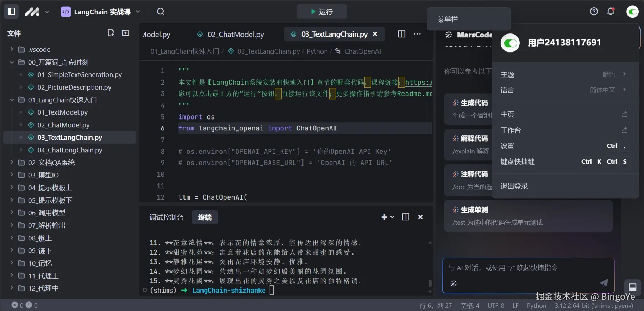Toggle the user avatar switch in header
Screen dimensions: 644x311
(x=632, y=12)
